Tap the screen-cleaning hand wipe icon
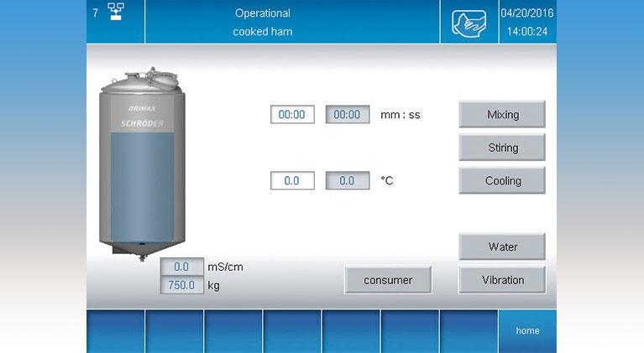The image size is (644, 353). point(469,23)
